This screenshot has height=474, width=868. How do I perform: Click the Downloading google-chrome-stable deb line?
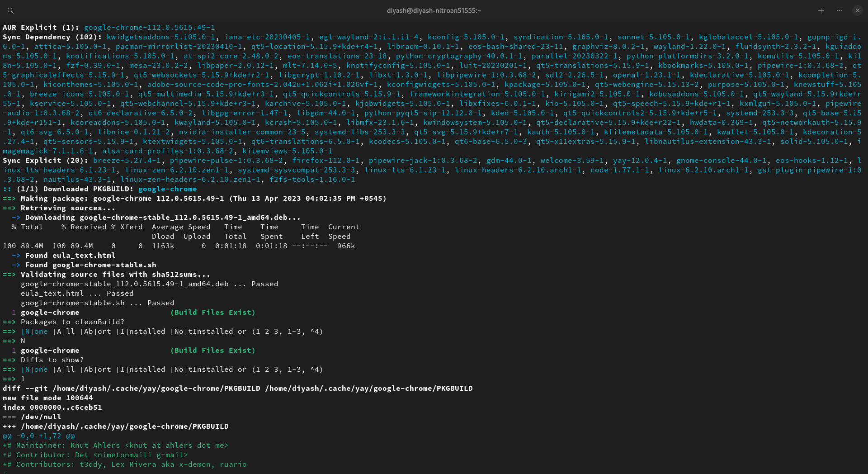pos(156,218)
